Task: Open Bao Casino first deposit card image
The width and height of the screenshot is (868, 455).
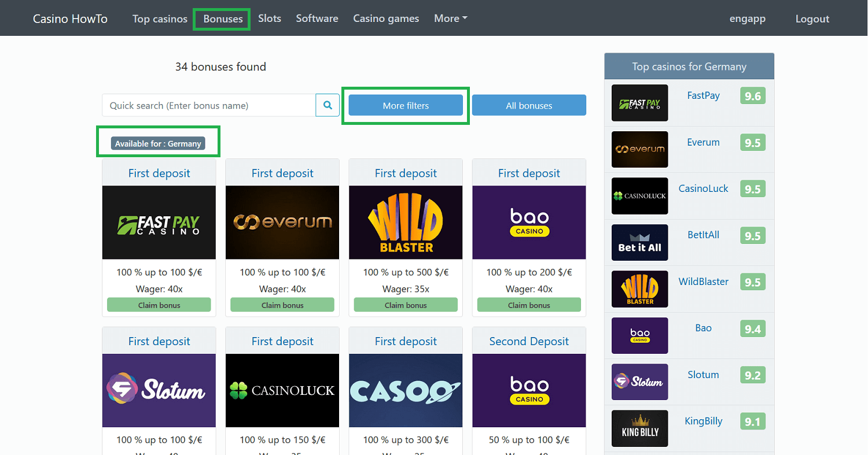Action: (x=529, y=223)
